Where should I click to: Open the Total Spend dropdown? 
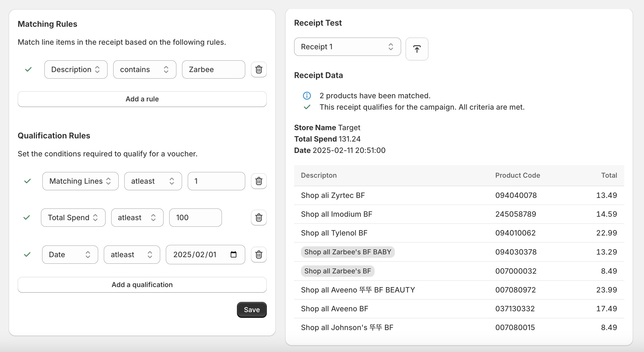tap(73, 218)
